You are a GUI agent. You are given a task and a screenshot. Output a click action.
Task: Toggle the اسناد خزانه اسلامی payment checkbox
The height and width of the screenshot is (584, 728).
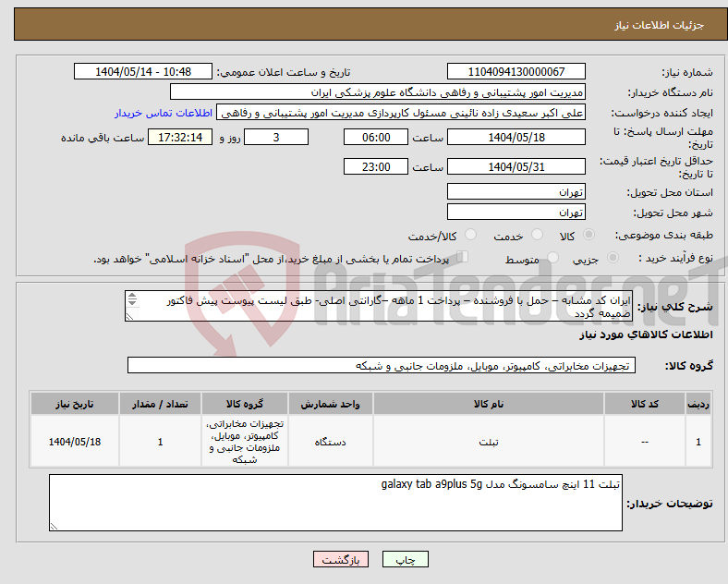pyautogui.click(x=463, y=256)
